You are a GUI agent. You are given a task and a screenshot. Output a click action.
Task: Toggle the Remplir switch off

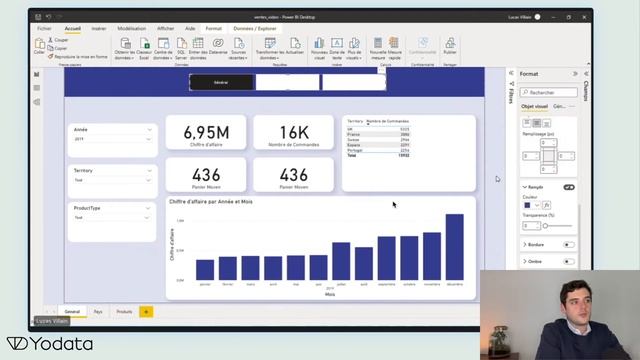pyautogui.click(x=569, y=187)
